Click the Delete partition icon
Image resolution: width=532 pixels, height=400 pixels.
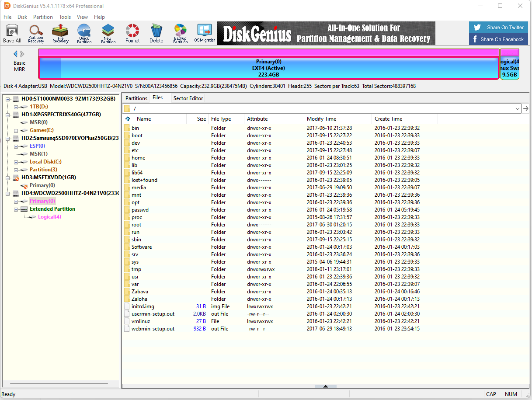point(156,33)
